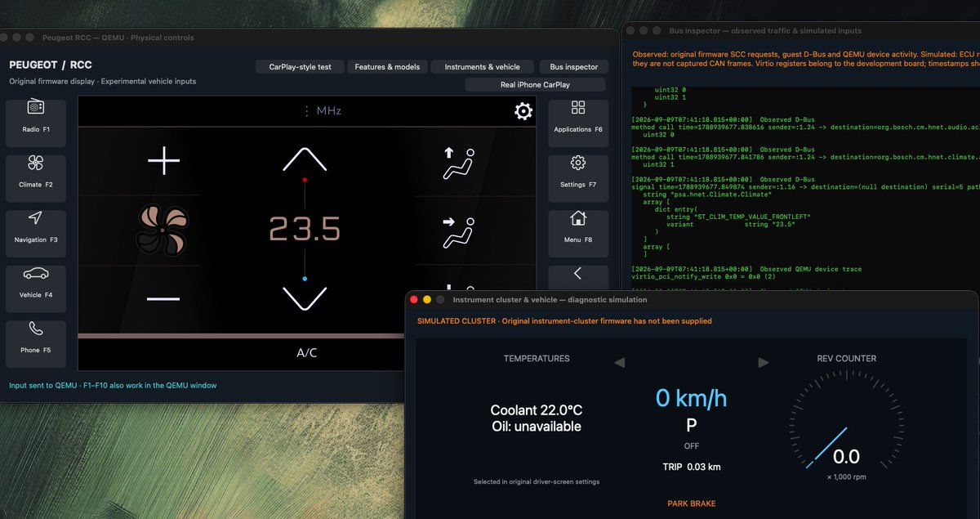Select Climate F2 fan button
This screenshot has width=980, height=519.
click(36, 179)
